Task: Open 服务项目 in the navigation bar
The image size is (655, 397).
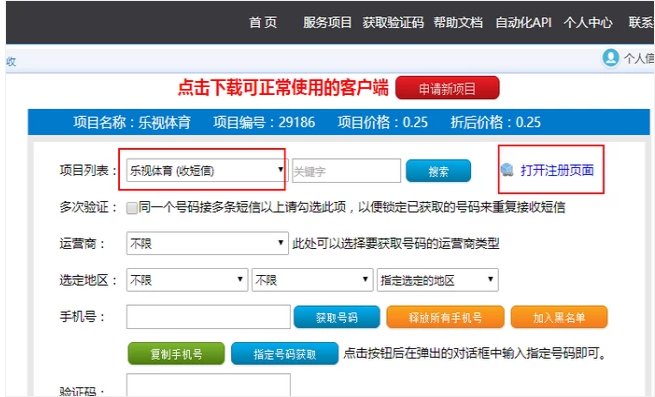Action: pyautogui.click(x=327, y=22)
